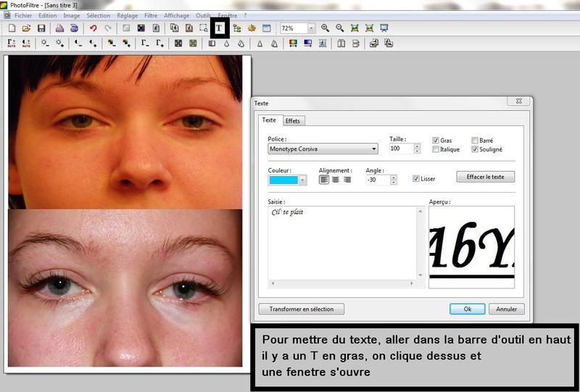Click the Undo red arrow icon
This screenshot has width=580, height=392.
(93, 28)
